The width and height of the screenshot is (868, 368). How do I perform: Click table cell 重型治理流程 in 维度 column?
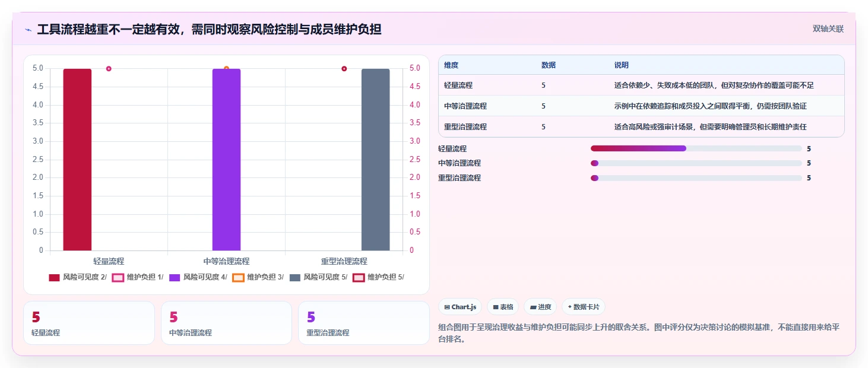(x=465, y=127)
